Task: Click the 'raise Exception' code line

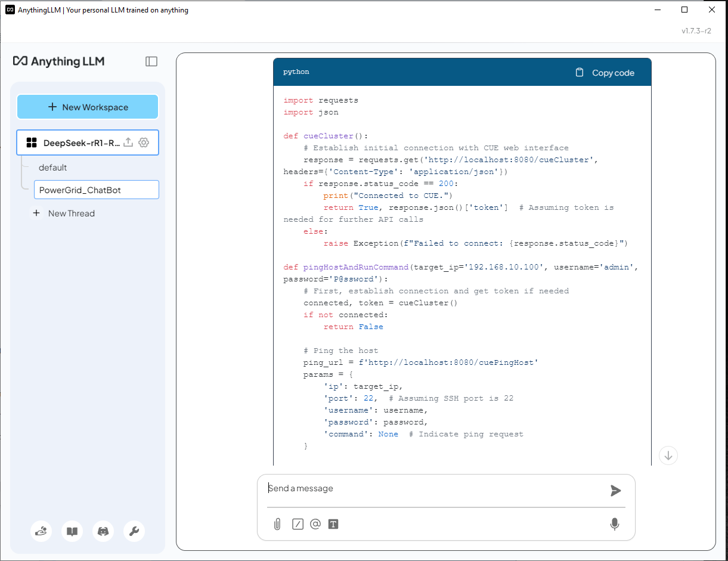Action: (x=476, y=243)
